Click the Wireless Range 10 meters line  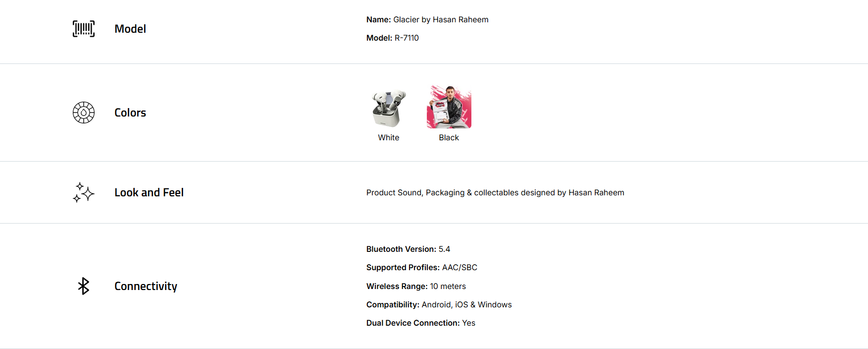click(x=416, y=287)
